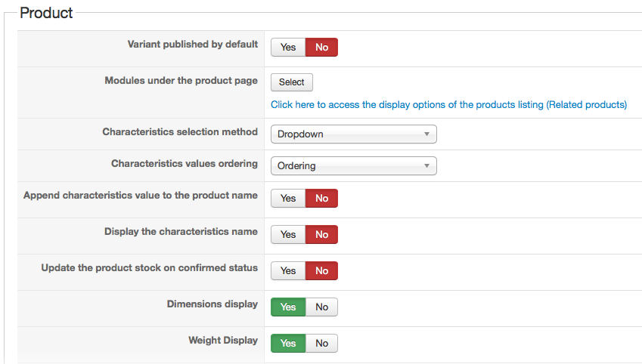Enable Display the characteristics name
Viewport: 642px width, 364px height.
pyautogui.click(x=288, y=235)
